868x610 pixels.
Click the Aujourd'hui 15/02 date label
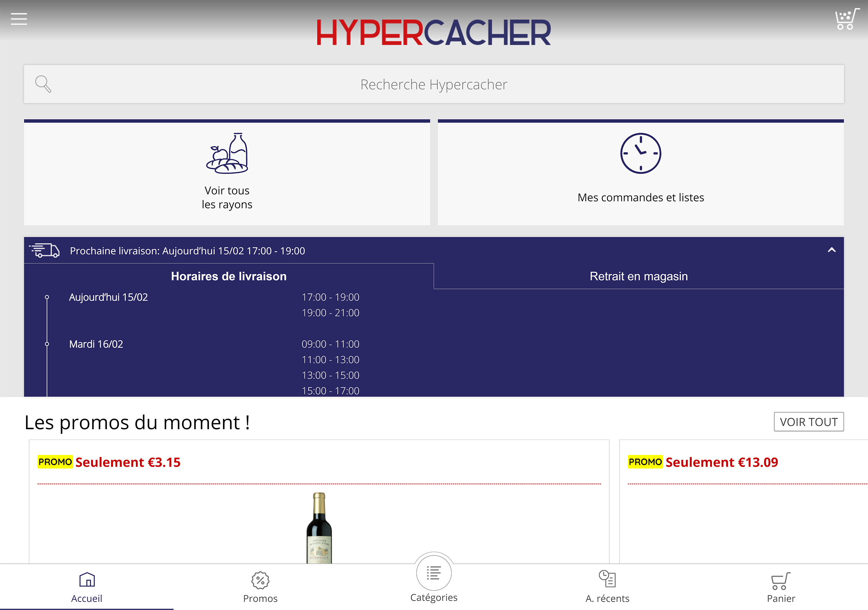click(x=108, y=297)
